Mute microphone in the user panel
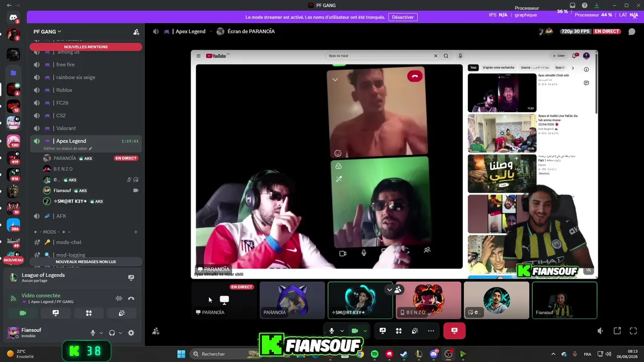 [x=93, y=333]
